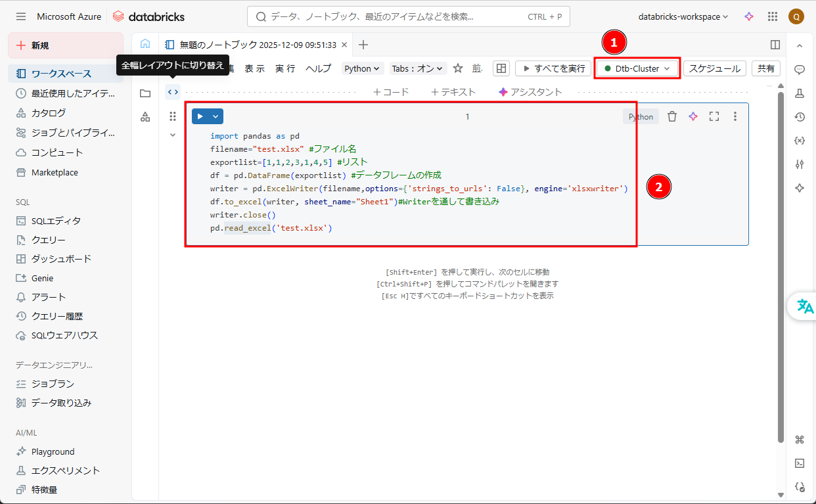Click the スケジュール button
The width and height of the screenshot is (816, 504).
coord(715,68)
